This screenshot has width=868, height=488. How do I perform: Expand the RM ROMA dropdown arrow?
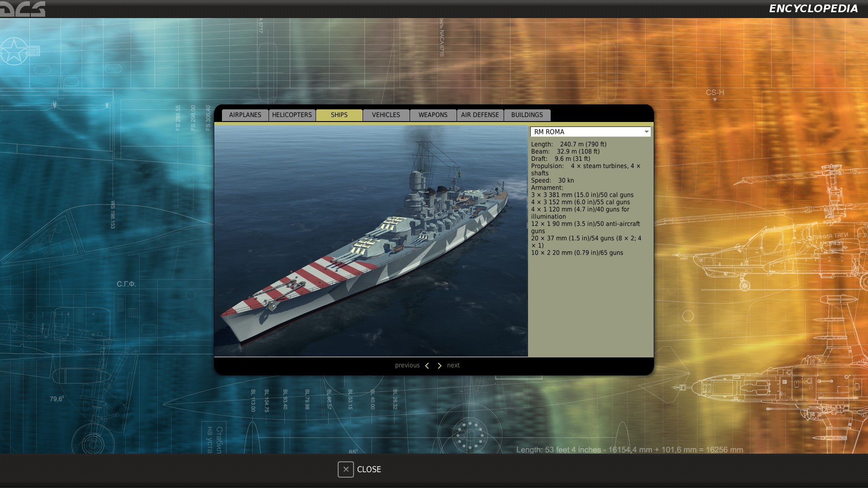[646, 131]
